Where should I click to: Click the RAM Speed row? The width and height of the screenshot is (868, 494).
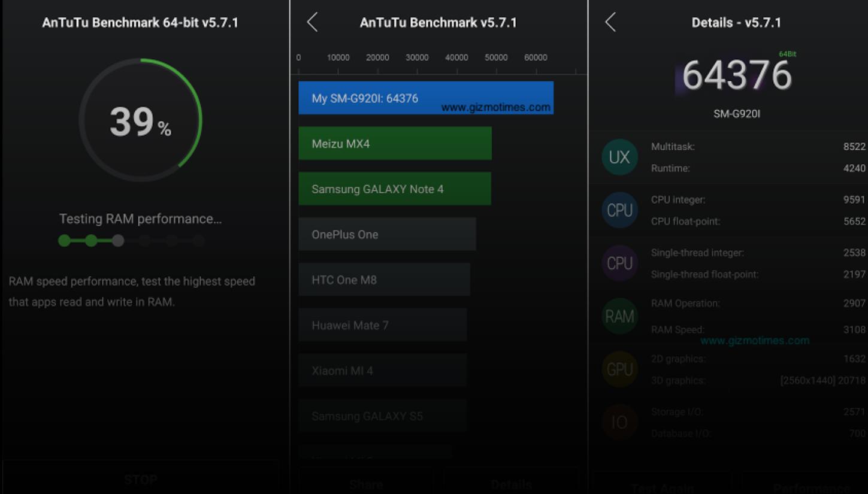pos(758,330)
